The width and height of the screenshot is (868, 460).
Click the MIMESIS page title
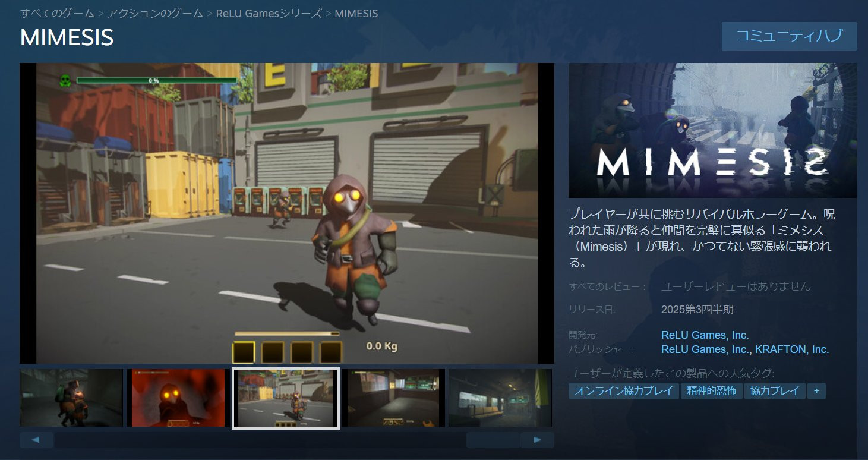point(67,37)
